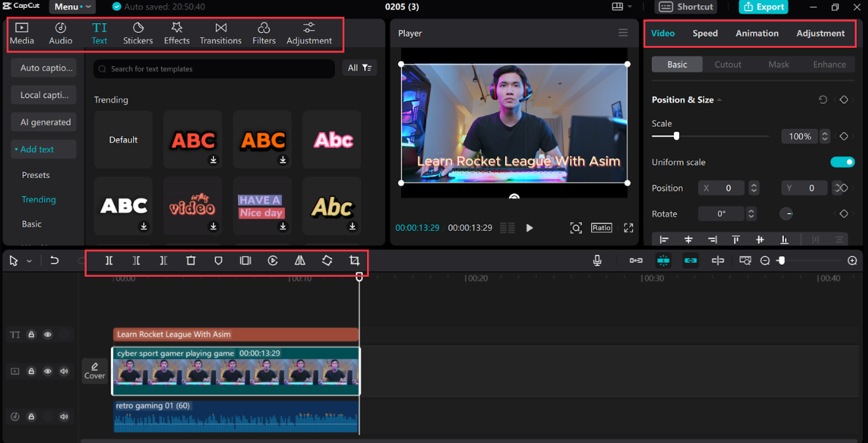Zoom in timeline with plus icon

click(852, 261)
